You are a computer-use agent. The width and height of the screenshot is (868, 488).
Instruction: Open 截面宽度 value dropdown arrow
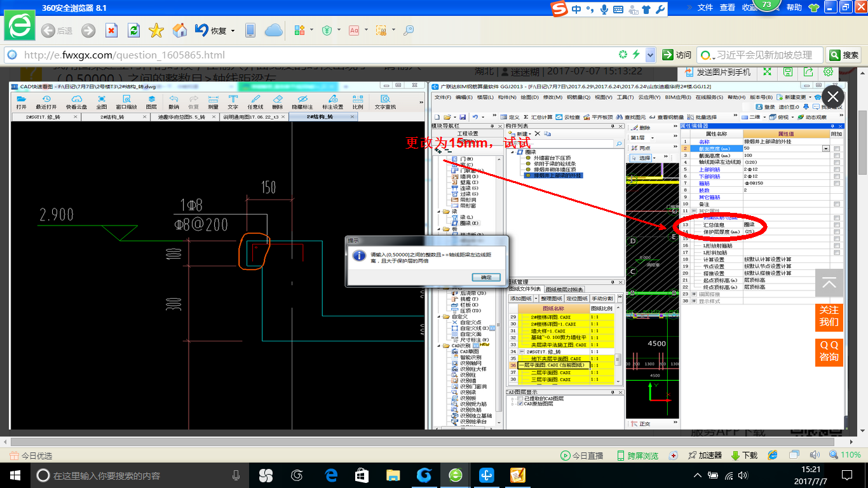(x=826, y=149)
